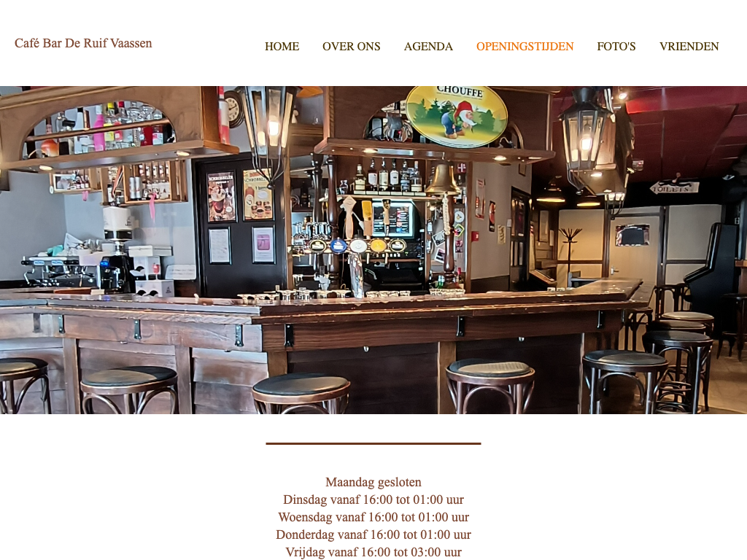Click the Maandag gesloten text line
This screenshot has height=560, width=747.
pos(373,482)
